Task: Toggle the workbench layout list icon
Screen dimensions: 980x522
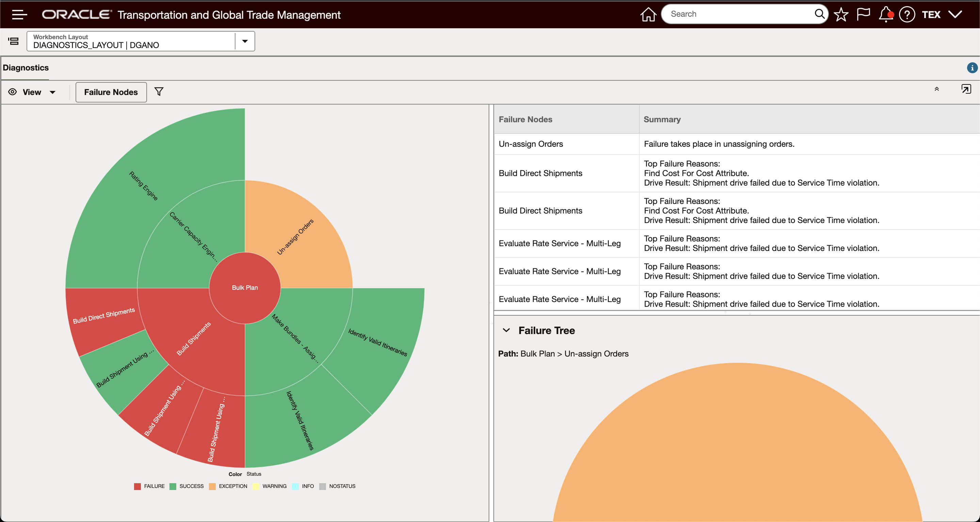Action: click(14, 41)
